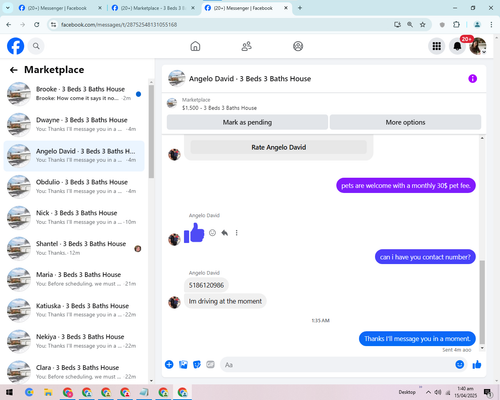Open Shantel's conversation
The image size is (500, 400).
(x=74, y=248)
